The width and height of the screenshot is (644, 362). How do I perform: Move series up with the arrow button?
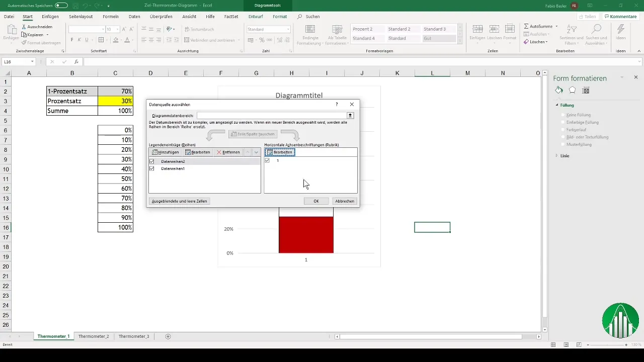pos(248,152)
